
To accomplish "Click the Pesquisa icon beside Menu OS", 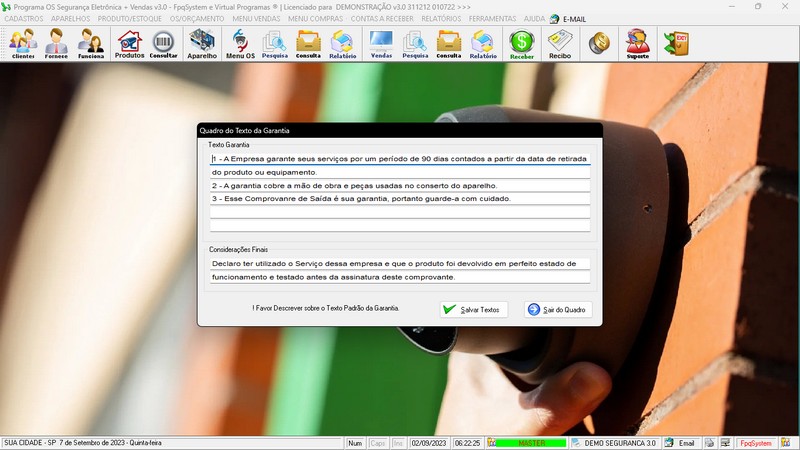I will click(x=274, y=44).
